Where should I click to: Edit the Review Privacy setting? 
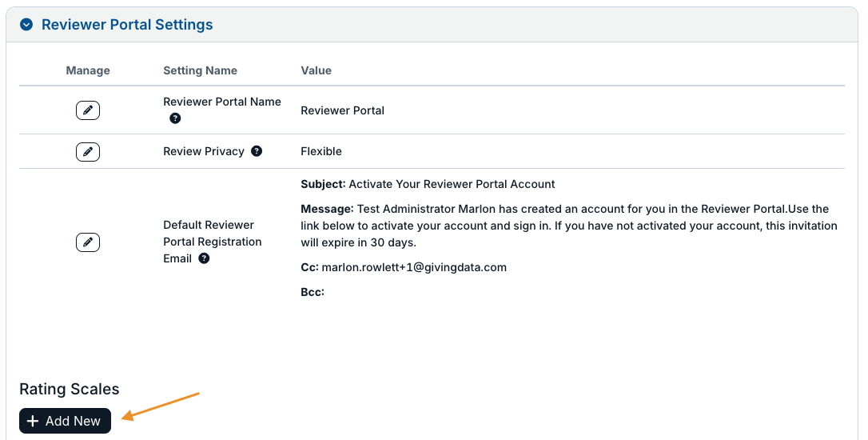(x=88, y=152)
